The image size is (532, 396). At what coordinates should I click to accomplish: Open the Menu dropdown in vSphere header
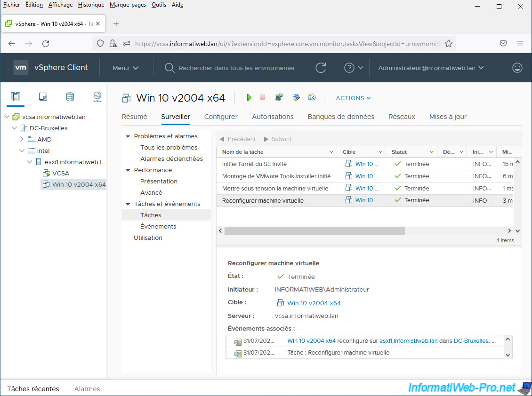pos(126,68)
